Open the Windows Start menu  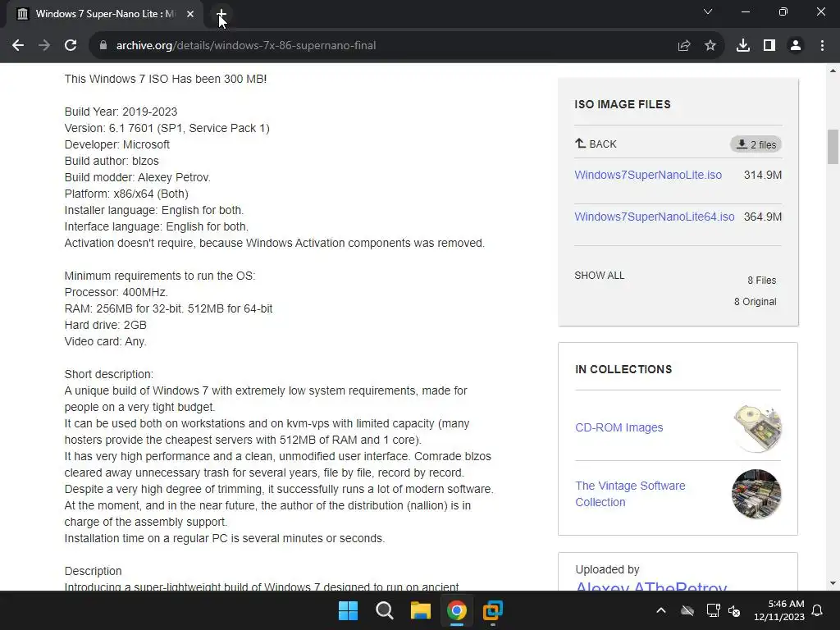pos(348,610)
